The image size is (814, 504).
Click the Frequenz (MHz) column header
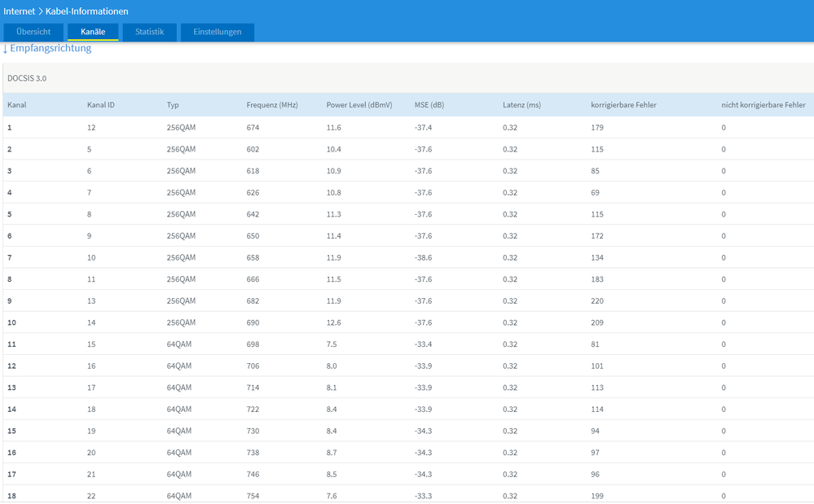274,105
